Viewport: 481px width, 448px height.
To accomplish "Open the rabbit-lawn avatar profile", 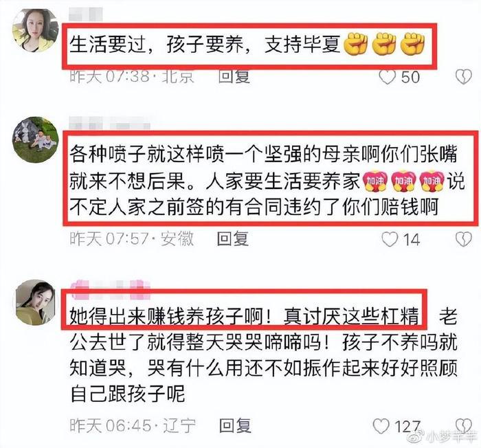I will [x=35, y=139].
